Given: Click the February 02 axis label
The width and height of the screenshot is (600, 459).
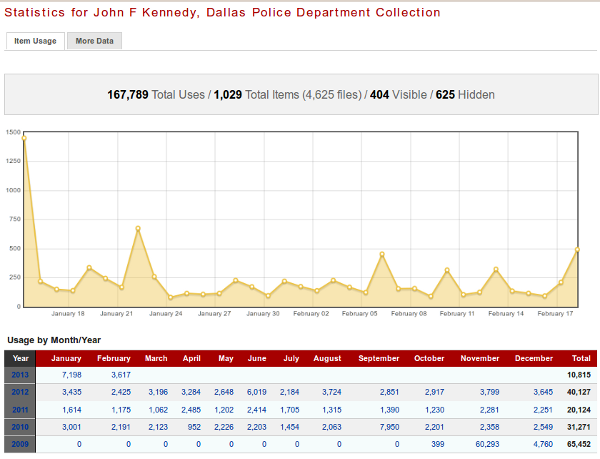Looking at the screenshot, I should (311, 314).
